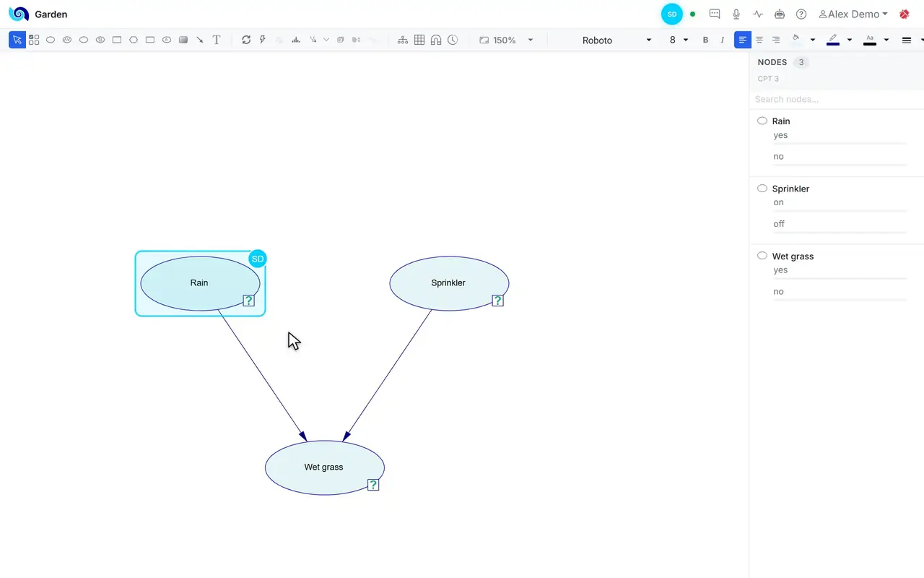This screenshot has width=924, height=578.
Task: Toggle the grid display icon
Action: [x=419, y=40]
